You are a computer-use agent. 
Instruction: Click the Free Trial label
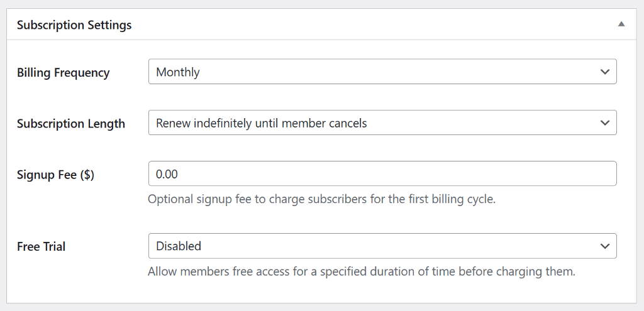[41, 247]
